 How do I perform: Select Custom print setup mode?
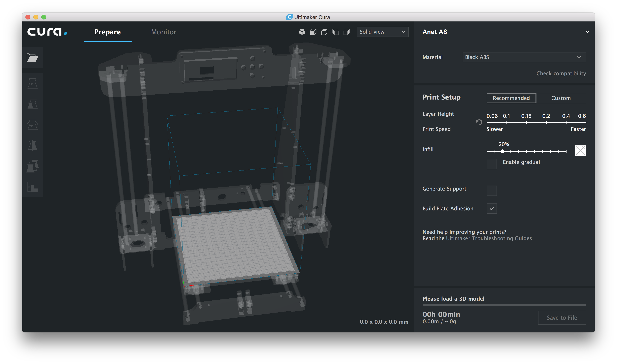[x=561, y=98]
